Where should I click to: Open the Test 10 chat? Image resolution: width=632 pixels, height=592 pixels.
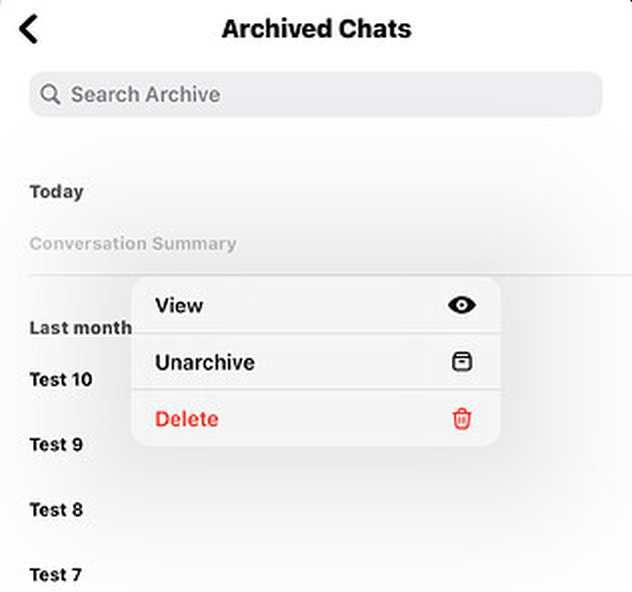(61, 380)
